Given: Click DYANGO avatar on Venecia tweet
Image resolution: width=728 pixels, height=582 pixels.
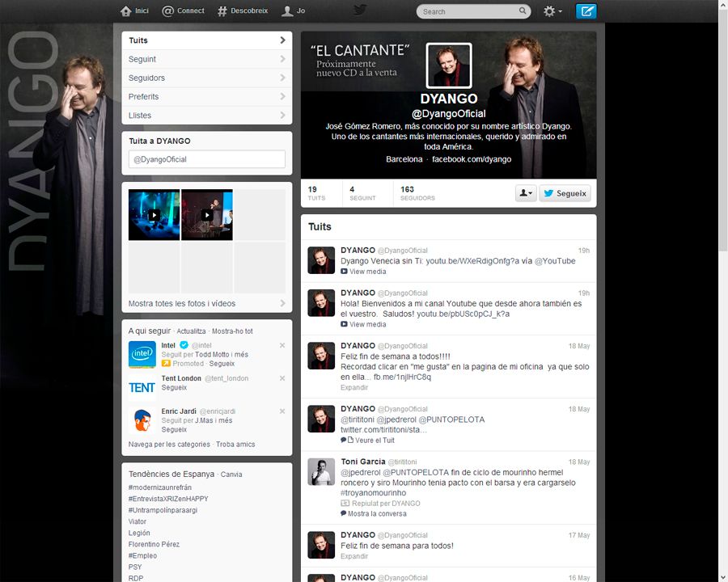Looking at the screenshot, I should (321, 260).
